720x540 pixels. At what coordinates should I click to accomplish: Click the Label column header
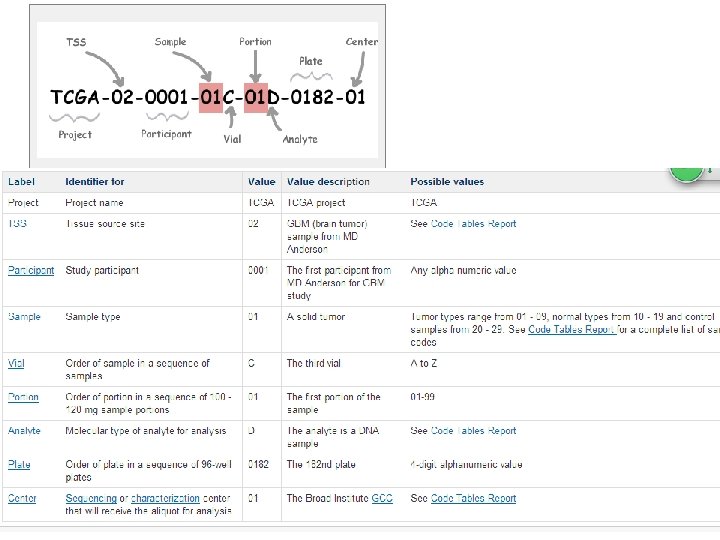pos(21,182)
